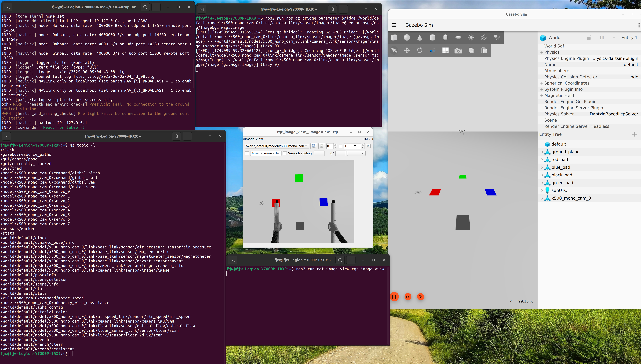Refresh image topics list in rqt
This screenshot has height=364, width=641.
click(314, 146)
